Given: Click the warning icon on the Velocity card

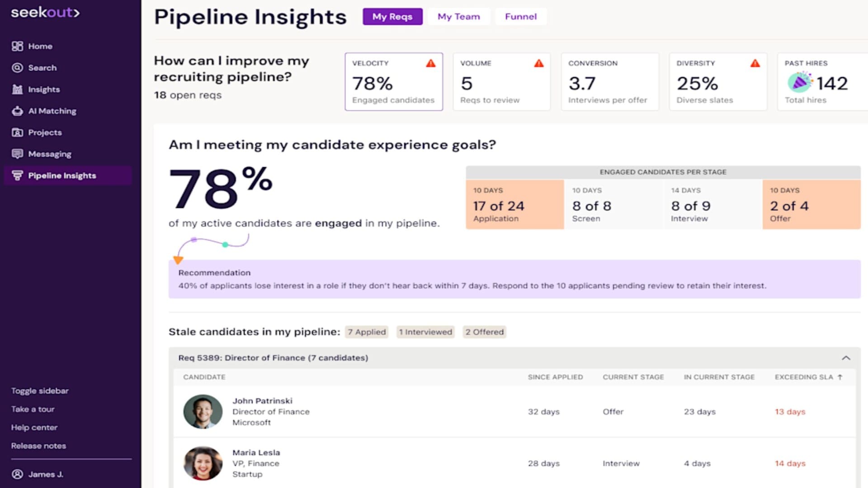Looking at the screenshot, I should [431, 64].
